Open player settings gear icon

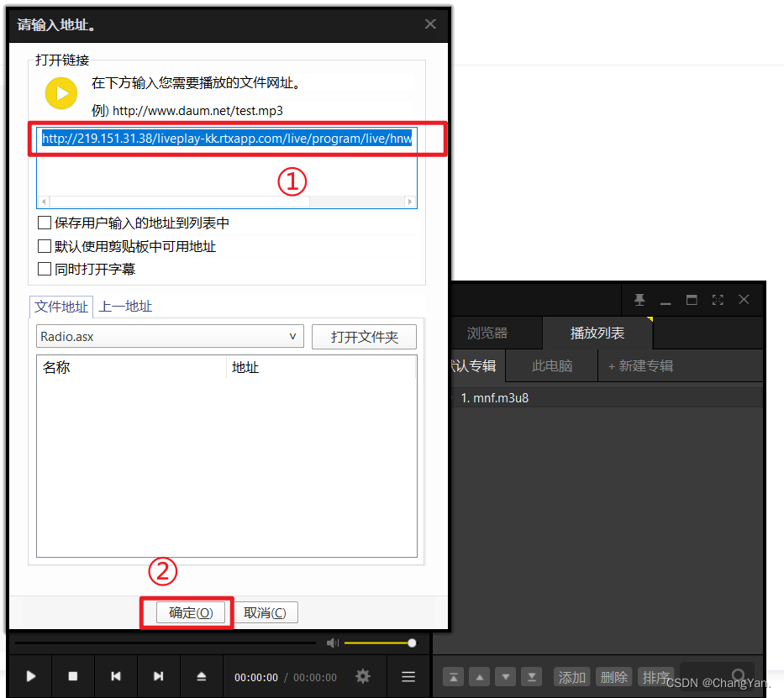pos(363,676)
